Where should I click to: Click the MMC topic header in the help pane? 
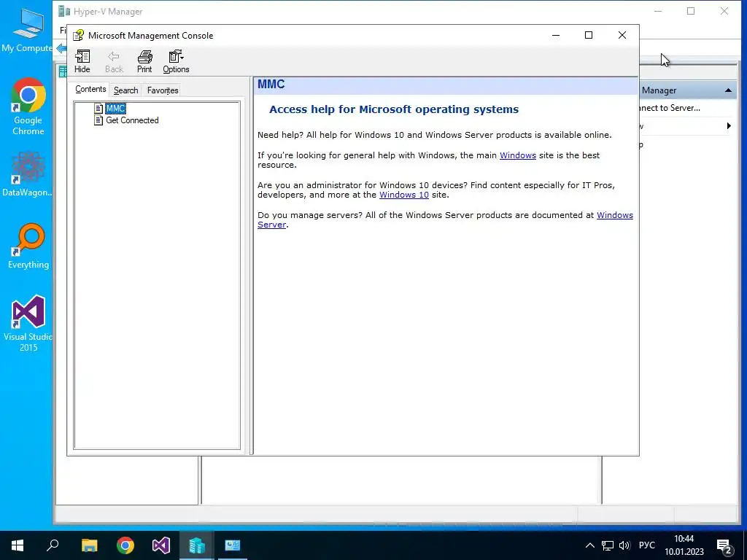pos(271,85)
